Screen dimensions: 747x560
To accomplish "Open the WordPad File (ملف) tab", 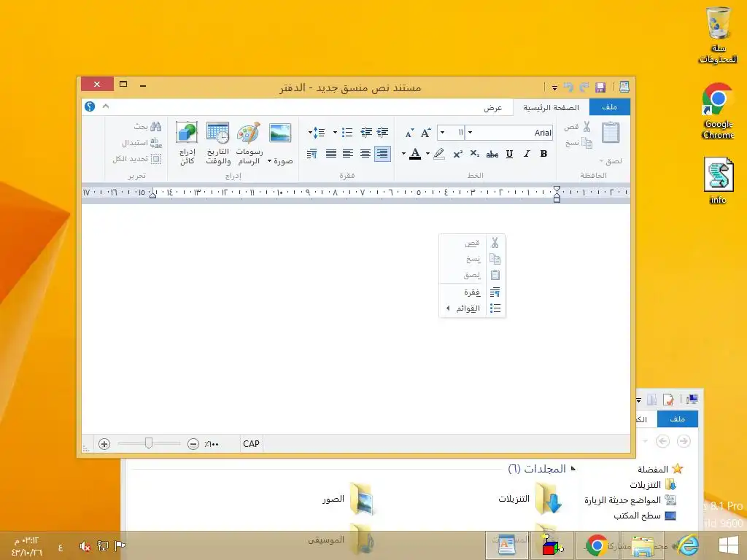I will 609,106.
